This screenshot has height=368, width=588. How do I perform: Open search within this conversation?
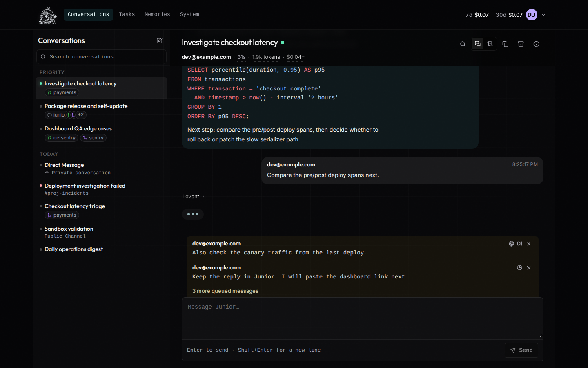click(x=463, y=44)
